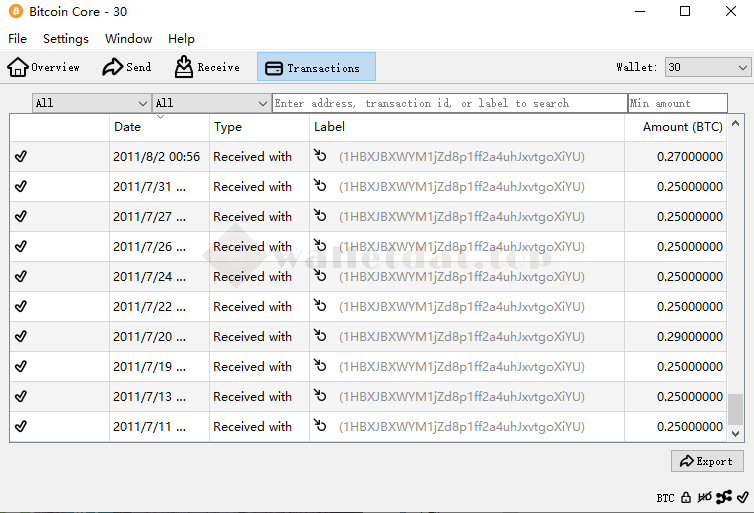Switch to the Transactions tab
The height and width of the screenshot is (513, 754).
[316, 67]
